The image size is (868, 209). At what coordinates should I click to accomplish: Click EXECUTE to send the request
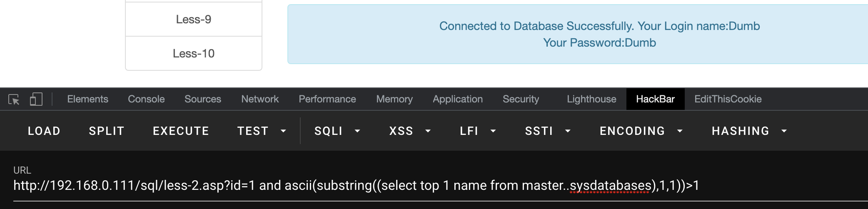181,131
